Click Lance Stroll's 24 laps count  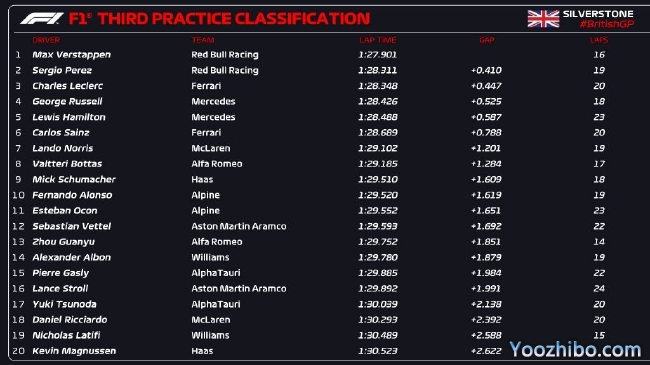pyautogui.click(x=599, y=288)
